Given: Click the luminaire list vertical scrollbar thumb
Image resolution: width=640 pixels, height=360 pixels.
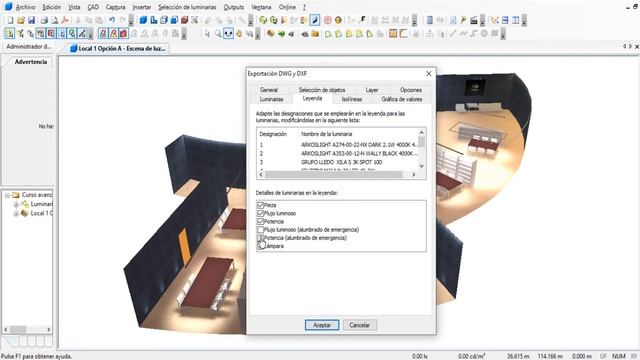Looking at the screenshot, I should coord(421,142).
